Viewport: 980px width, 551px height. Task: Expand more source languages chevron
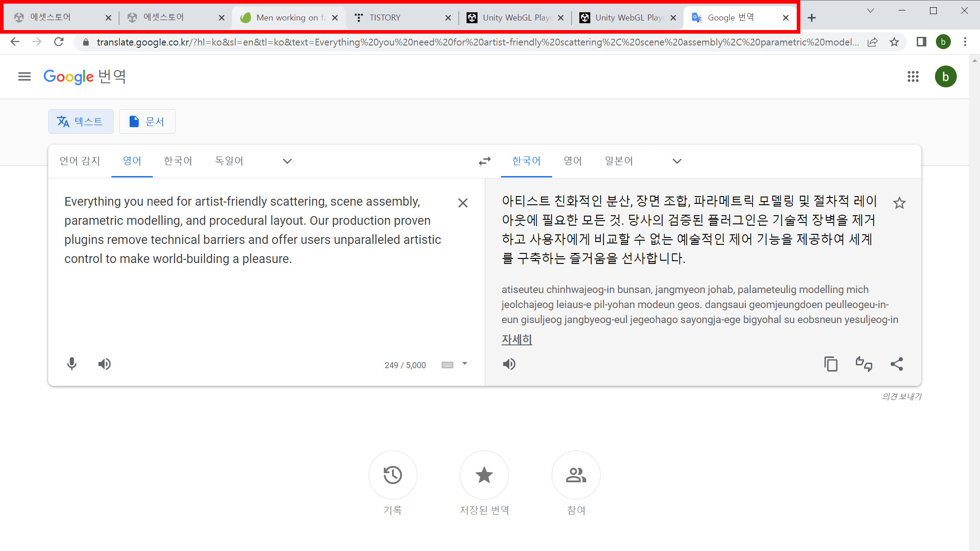pos(287,161)
